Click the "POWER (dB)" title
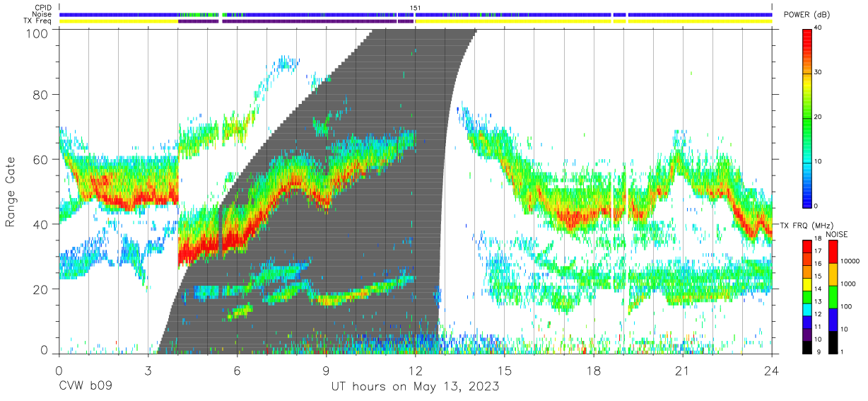The width and height of the screenshot is (868, 401). (807, 16)
